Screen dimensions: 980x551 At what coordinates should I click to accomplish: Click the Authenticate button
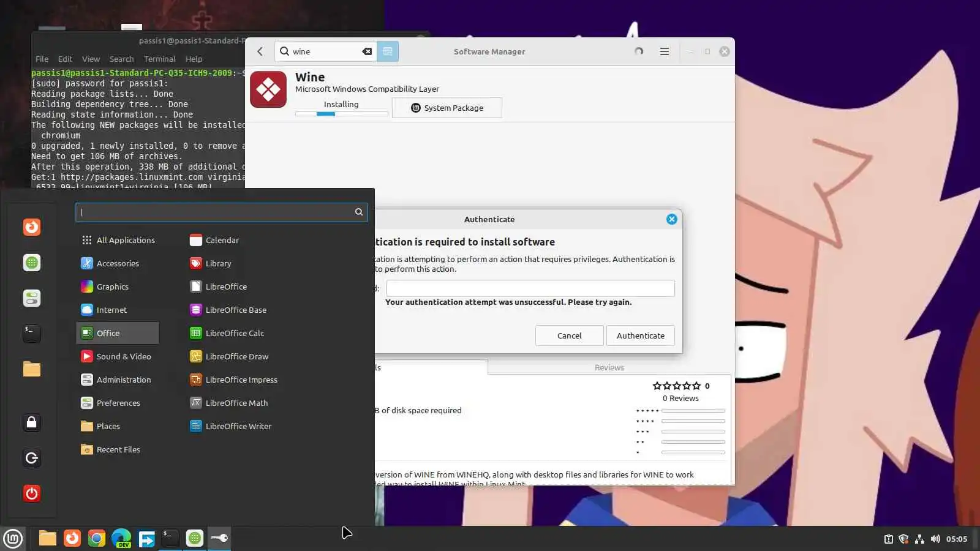640,335
